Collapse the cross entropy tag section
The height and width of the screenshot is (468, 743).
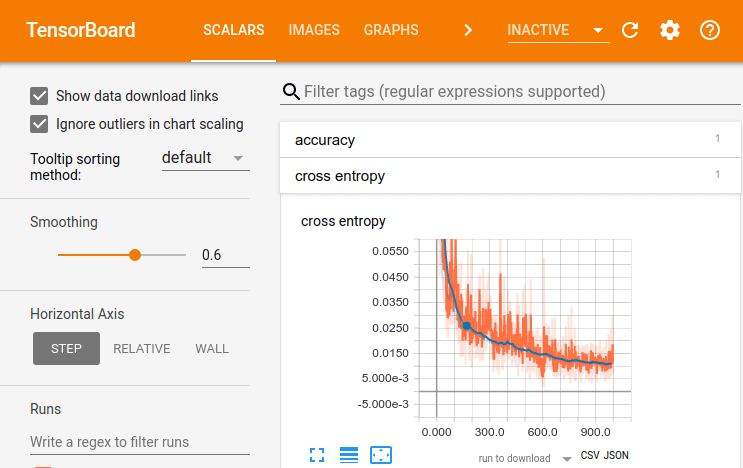pyautogui.click(x=510, y=176)
